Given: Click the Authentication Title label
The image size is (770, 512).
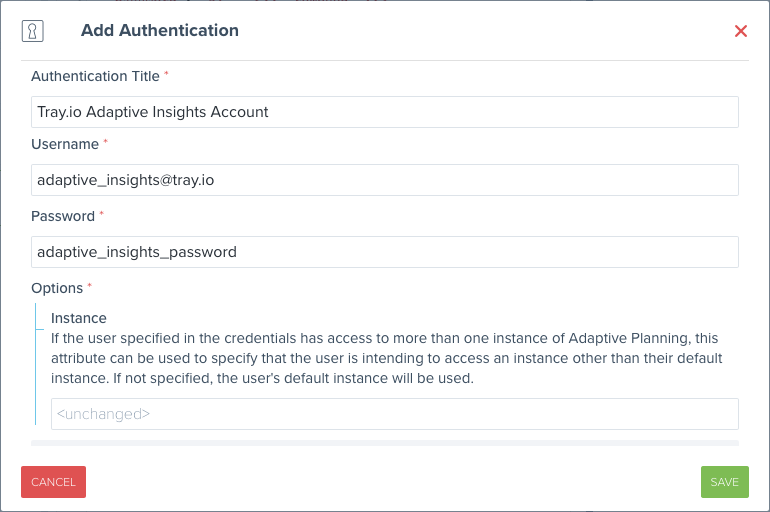Looking at the screenshot, I should pos(95,76).
